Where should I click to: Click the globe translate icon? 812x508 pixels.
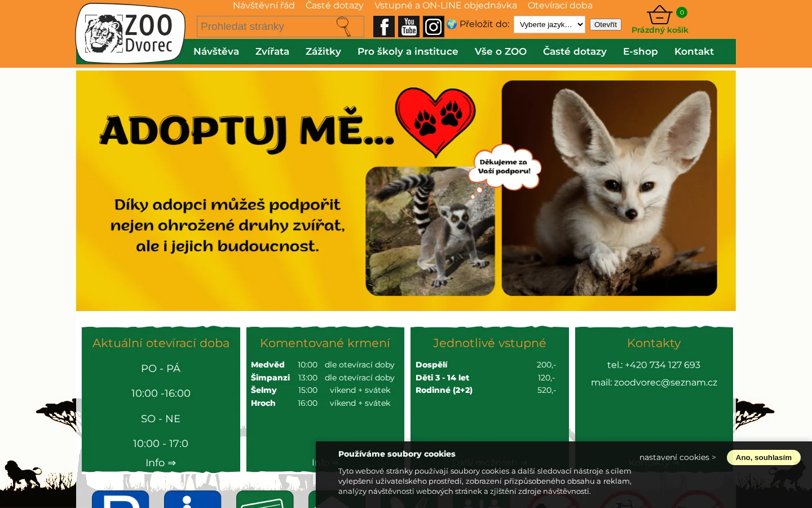point(452,24)
